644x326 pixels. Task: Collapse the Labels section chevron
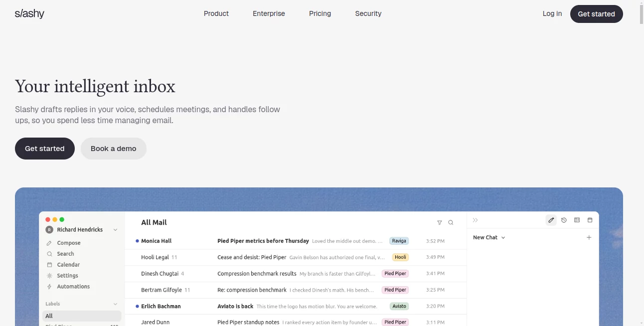point(115,304)
